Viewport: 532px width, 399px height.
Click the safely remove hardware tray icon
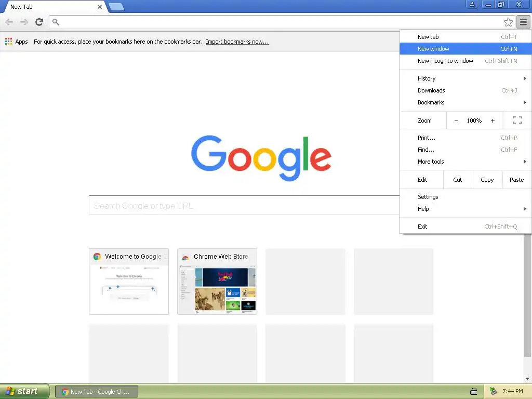coord(494,391)
